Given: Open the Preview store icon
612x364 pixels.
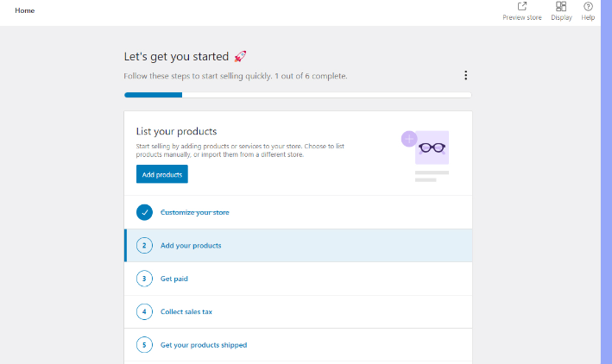Looking at the screenshot, I should coord(522,6).
